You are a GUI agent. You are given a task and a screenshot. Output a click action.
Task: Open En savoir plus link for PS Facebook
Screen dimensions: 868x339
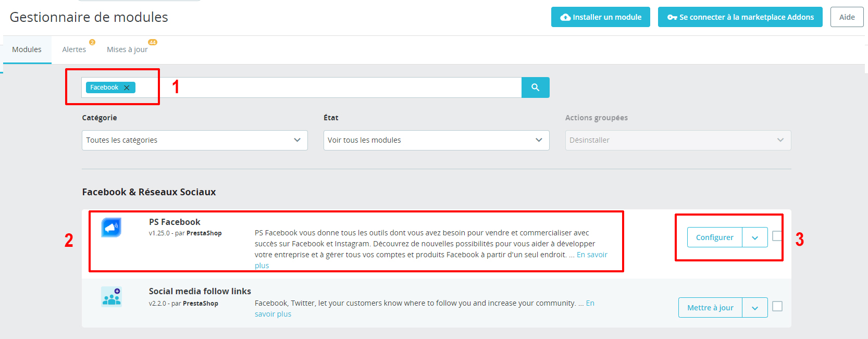tap(592, 255)
